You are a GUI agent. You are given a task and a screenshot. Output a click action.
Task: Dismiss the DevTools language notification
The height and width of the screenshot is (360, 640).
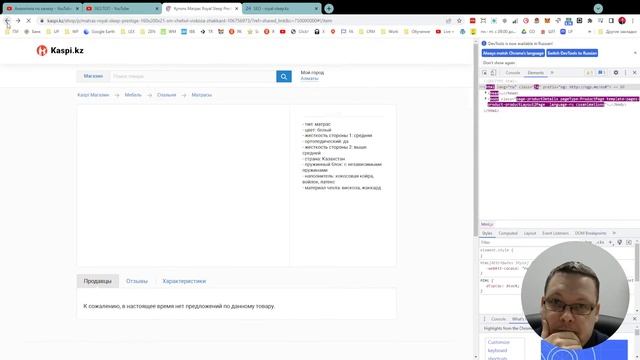click(x=635, y=53)
